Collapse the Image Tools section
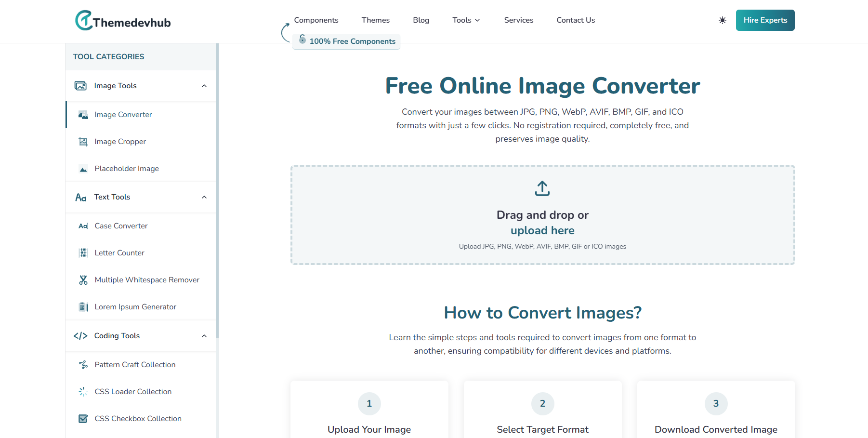The image size is (868, 438). pos(204,85)
